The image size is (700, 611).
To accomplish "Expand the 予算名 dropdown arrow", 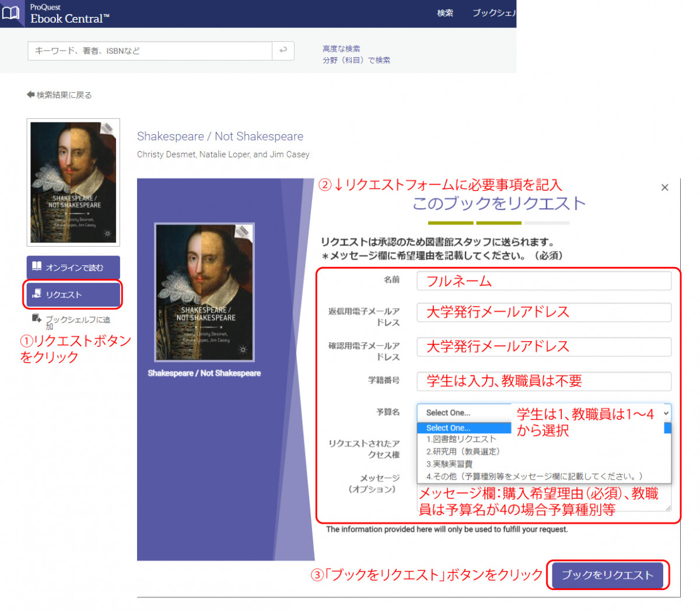I will [x=666, y=413].
